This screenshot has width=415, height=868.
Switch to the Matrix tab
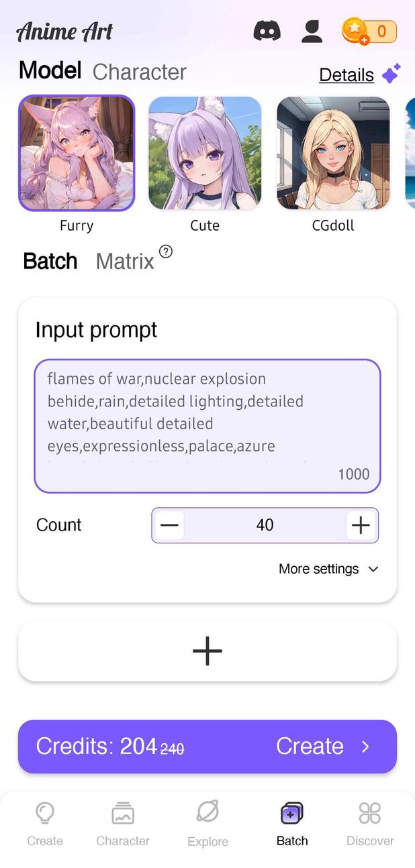[125, 261]
